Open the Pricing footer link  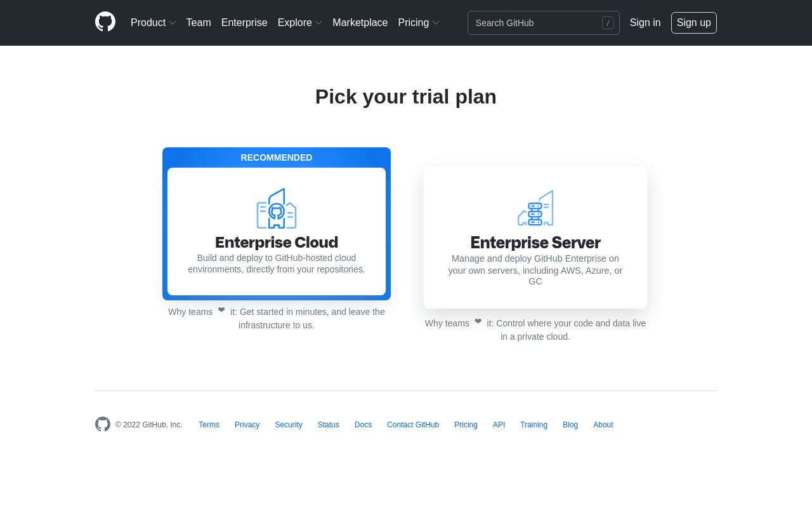click(466, 425)
